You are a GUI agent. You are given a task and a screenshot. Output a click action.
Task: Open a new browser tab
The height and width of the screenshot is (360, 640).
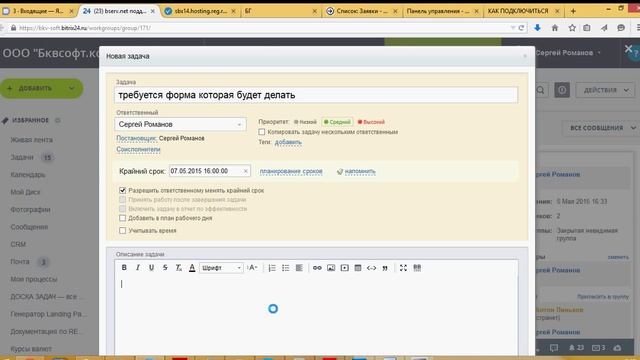[573, 11]
